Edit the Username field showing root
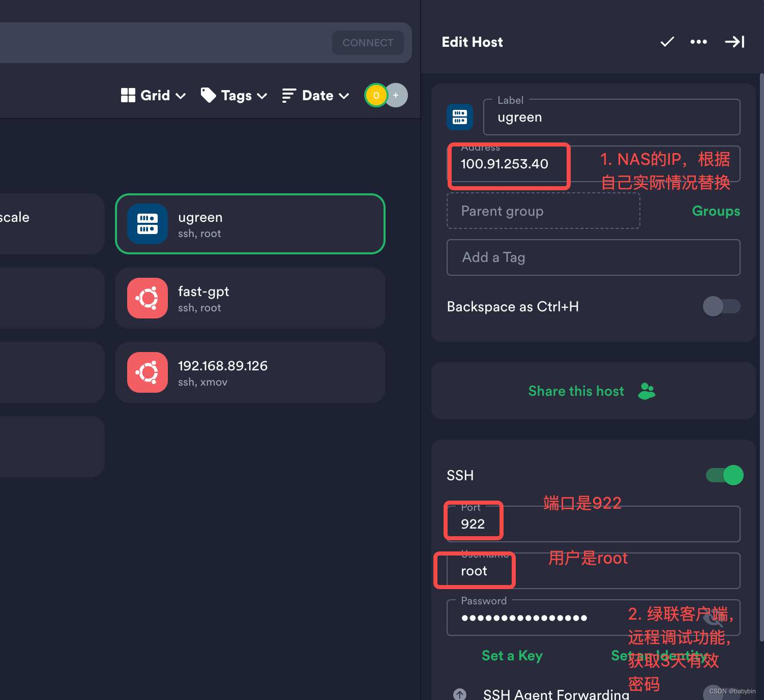This screenshot has height=700, width=764. [x=594, y=571]
